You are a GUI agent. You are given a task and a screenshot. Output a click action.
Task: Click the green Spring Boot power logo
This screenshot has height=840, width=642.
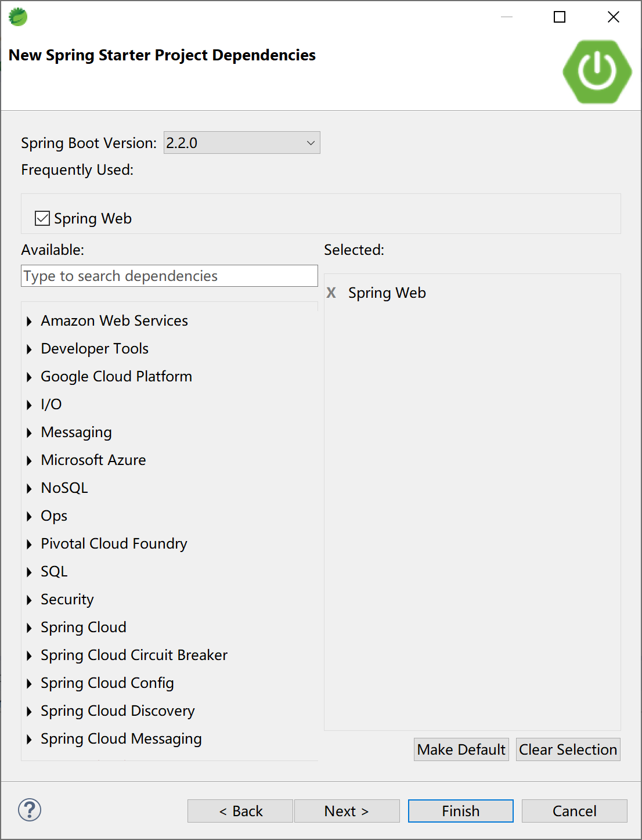pos(597,71)
